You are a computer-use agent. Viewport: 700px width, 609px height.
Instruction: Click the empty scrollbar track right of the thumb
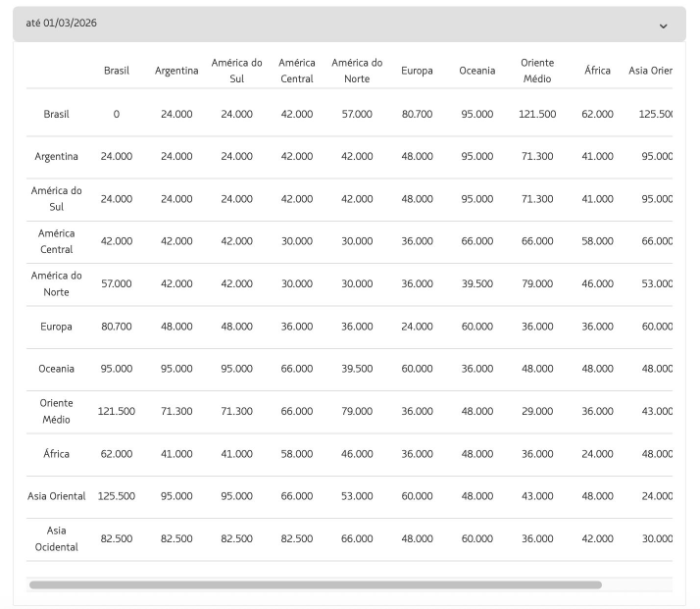tap(636, 584)
